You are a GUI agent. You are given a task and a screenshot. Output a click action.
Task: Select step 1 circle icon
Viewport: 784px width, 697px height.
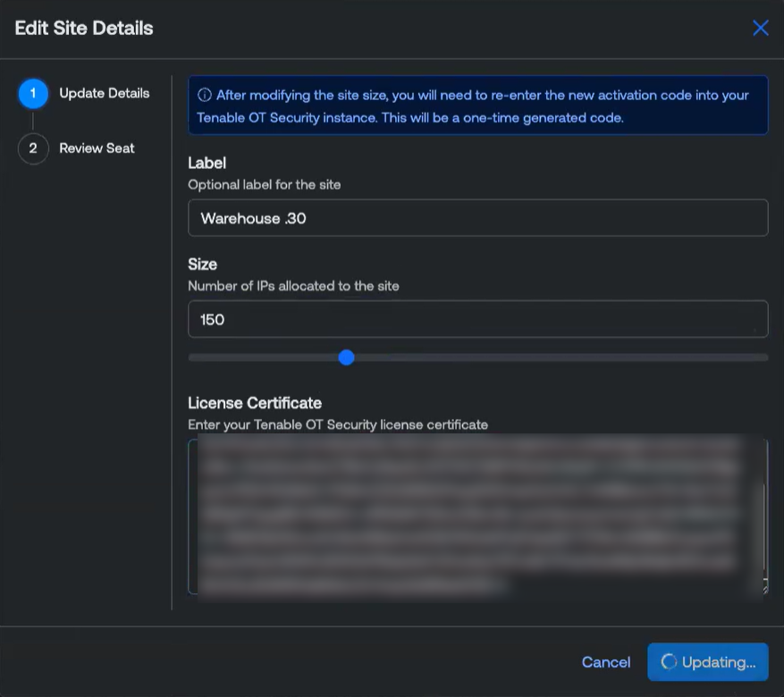tap(33, 94)
